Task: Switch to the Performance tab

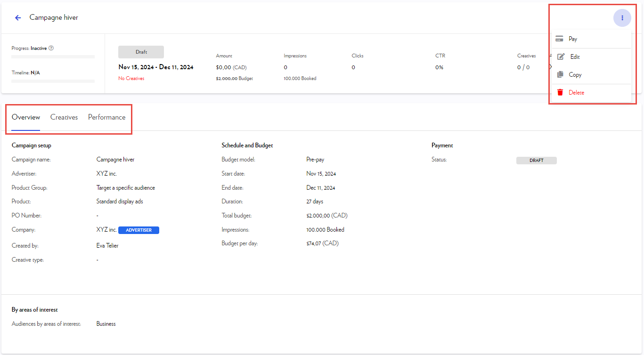Action: coord(107,117)
